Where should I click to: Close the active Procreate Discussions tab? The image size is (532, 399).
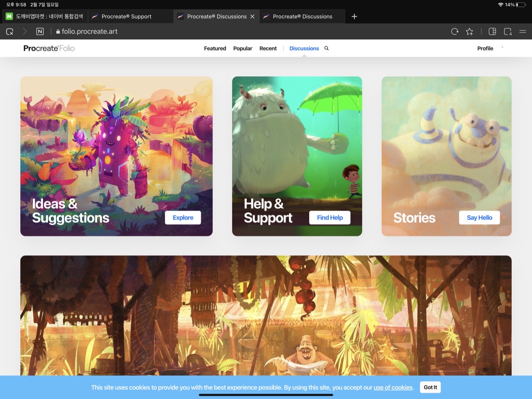pyautogui.click(x=252, y=17)
